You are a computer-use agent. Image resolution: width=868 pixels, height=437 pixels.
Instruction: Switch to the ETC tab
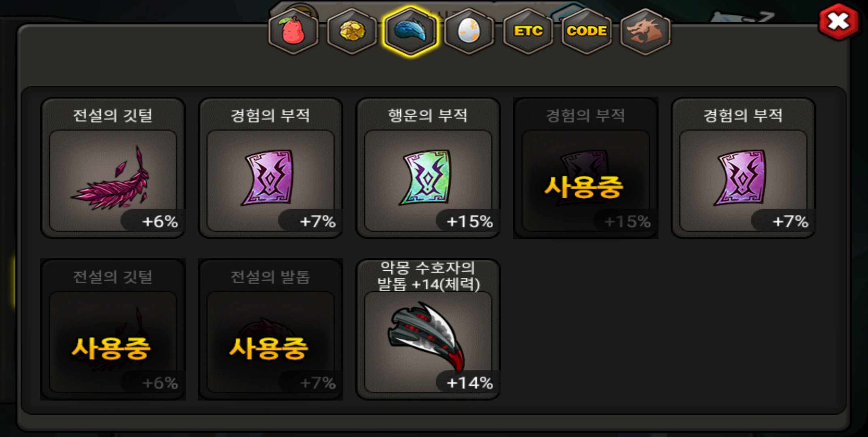[x=528, y=31]
